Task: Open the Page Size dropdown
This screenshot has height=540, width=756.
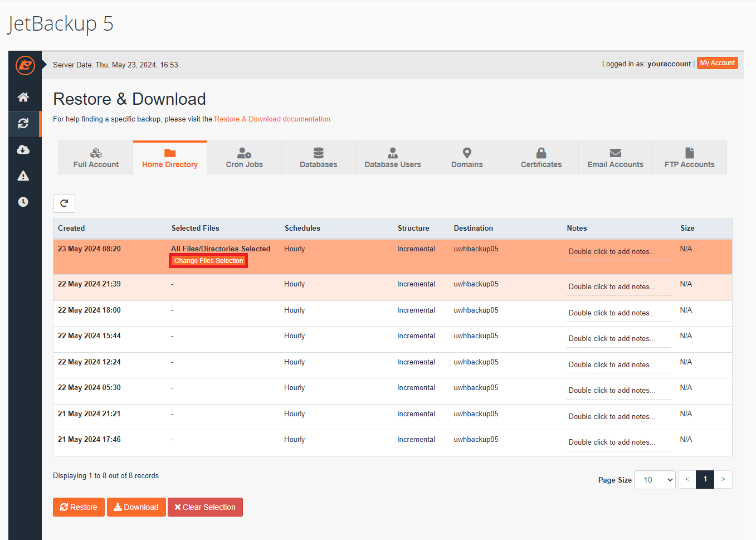Action: coord(655,480)
